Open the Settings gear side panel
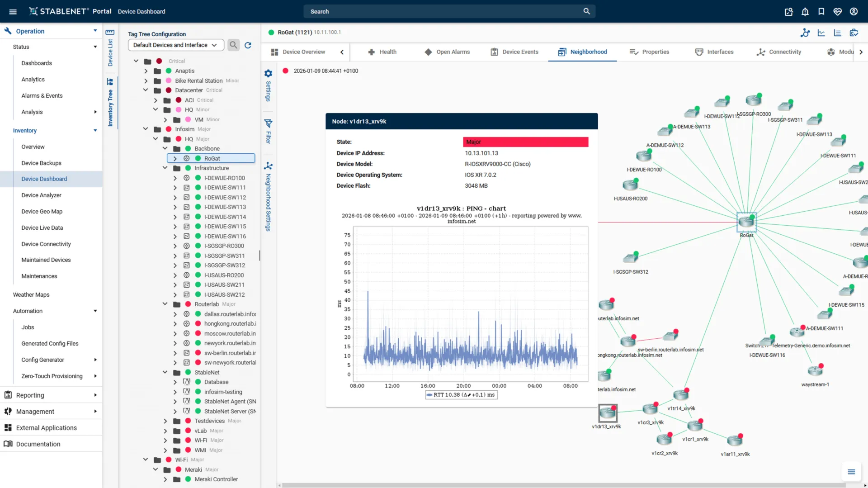Viewport: 868px width, 488px height. [x=268, y=85]
